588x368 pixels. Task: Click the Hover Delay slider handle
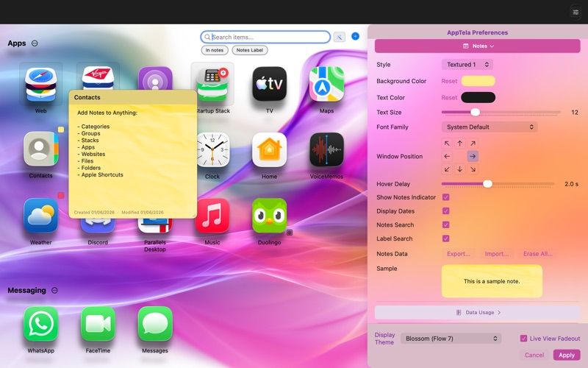click(x=487, y=183)
